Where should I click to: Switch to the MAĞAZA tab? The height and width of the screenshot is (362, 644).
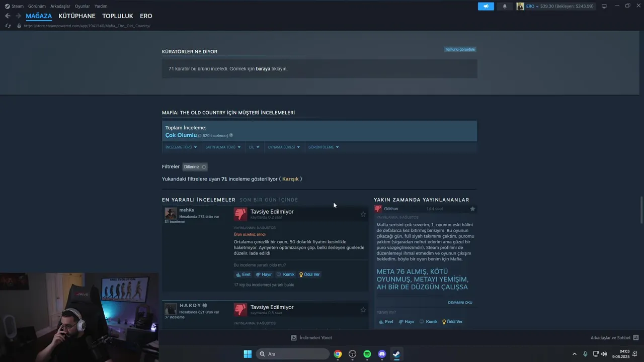(x=39, y=16)
